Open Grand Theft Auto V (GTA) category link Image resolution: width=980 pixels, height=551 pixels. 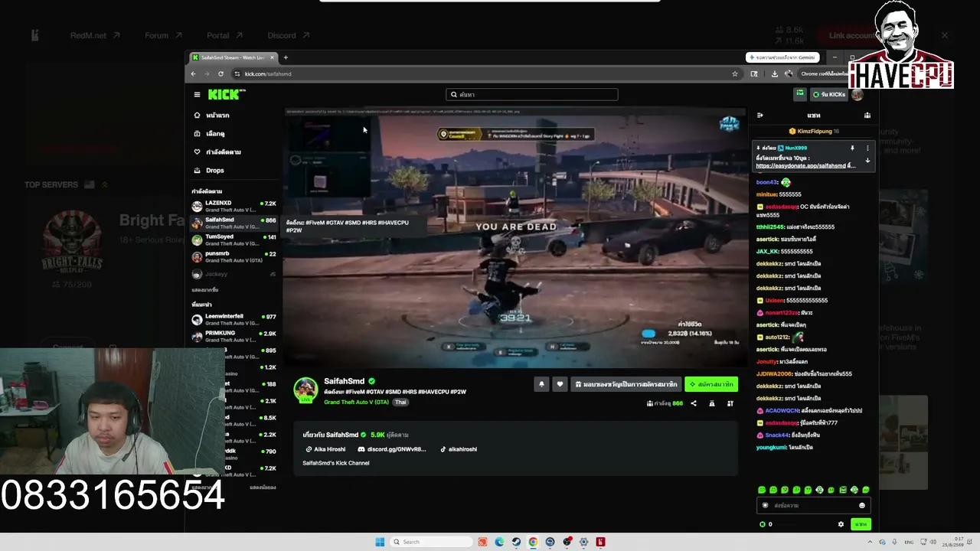pyautogui.click(x=356, y=403)
